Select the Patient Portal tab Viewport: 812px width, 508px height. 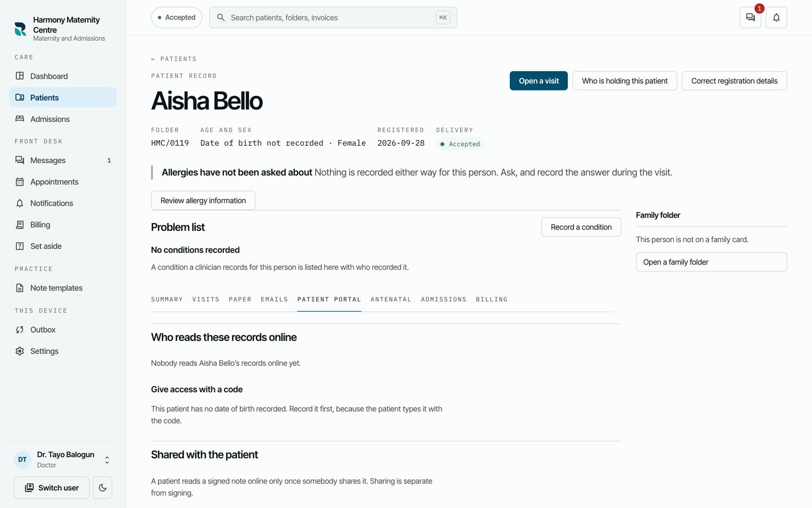(329, 300)
